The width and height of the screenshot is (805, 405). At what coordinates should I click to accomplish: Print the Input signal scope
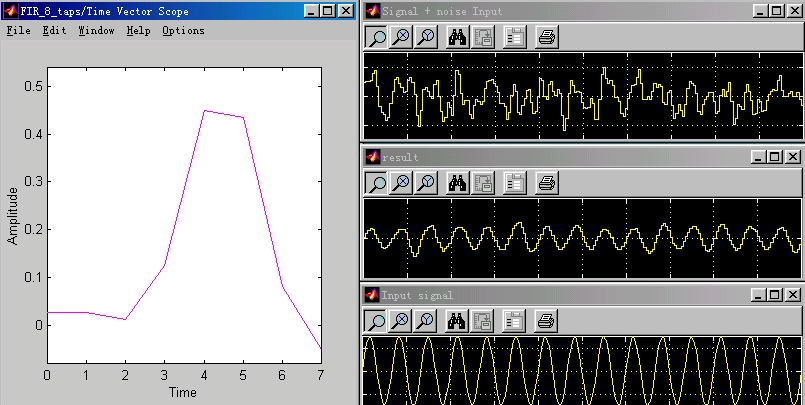547,321
